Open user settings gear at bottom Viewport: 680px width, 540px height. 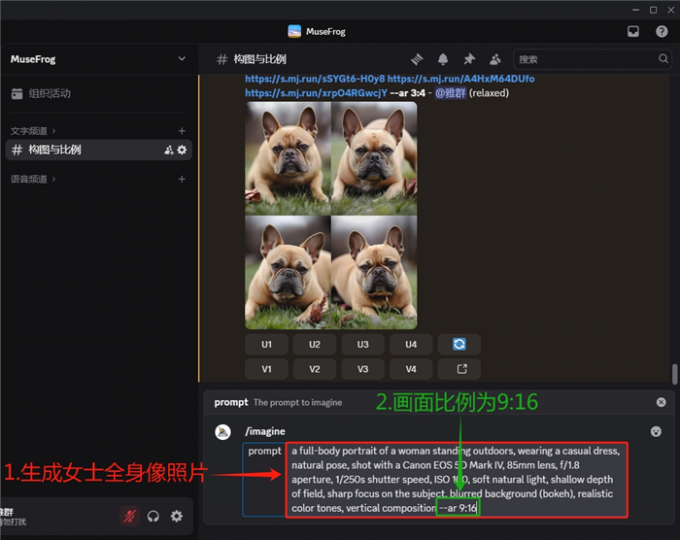click(x=177, y=516)
